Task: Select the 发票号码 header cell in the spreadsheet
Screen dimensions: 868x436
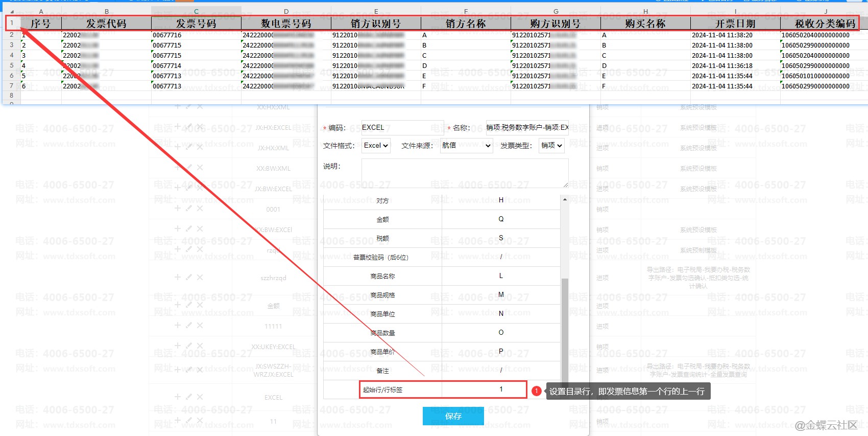Action: click(196, 24)
